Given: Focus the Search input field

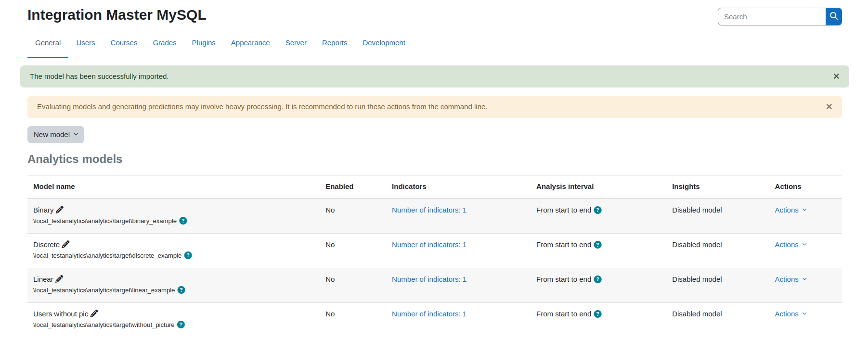Looking at the screenshot, I should point(772,16).
